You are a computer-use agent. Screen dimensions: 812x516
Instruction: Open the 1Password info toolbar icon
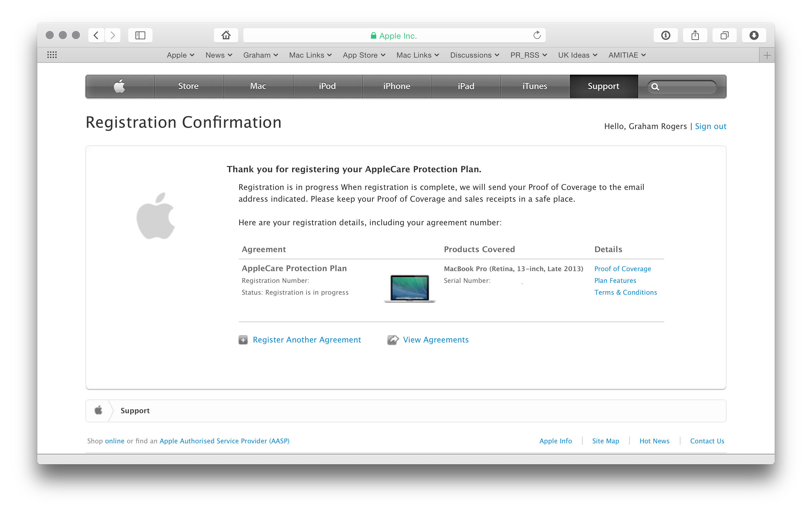click(x=666, y=35)
